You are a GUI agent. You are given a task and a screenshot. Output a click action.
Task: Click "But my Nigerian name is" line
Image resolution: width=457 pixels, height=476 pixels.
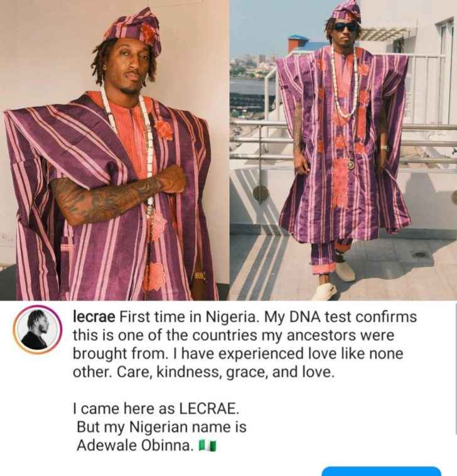point(161,427)
